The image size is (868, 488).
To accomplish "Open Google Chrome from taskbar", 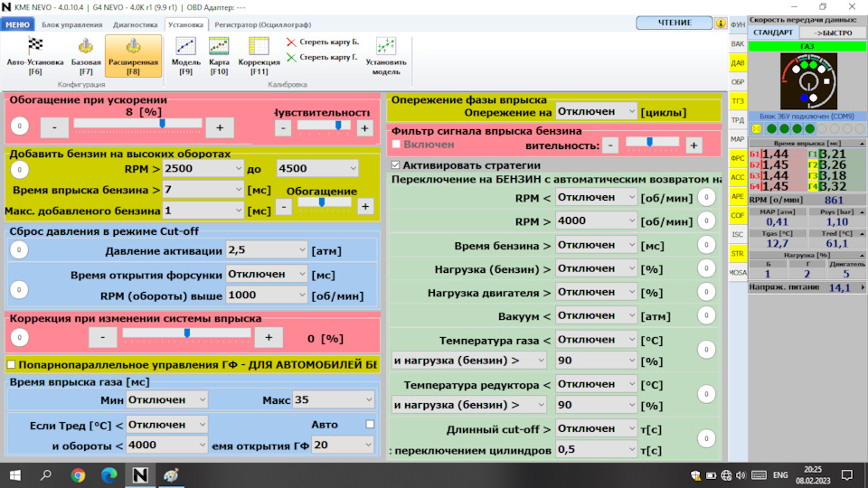I will coord(78,475).
